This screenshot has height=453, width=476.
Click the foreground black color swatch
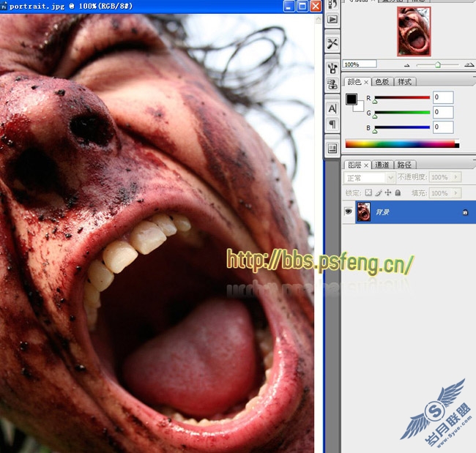tap(352, 99)
